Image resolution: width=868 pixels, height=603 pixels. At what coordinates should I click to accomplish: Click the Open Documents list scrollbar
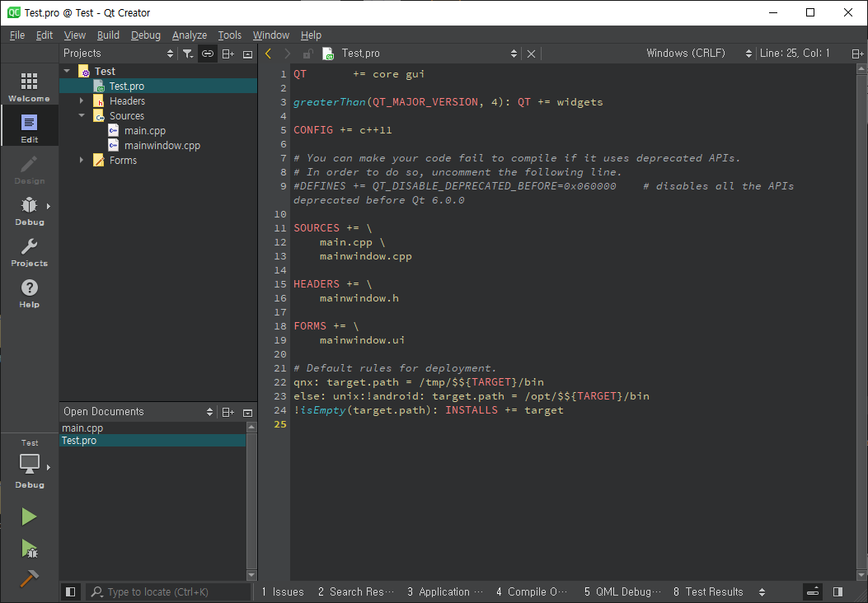tap(251, 501)
